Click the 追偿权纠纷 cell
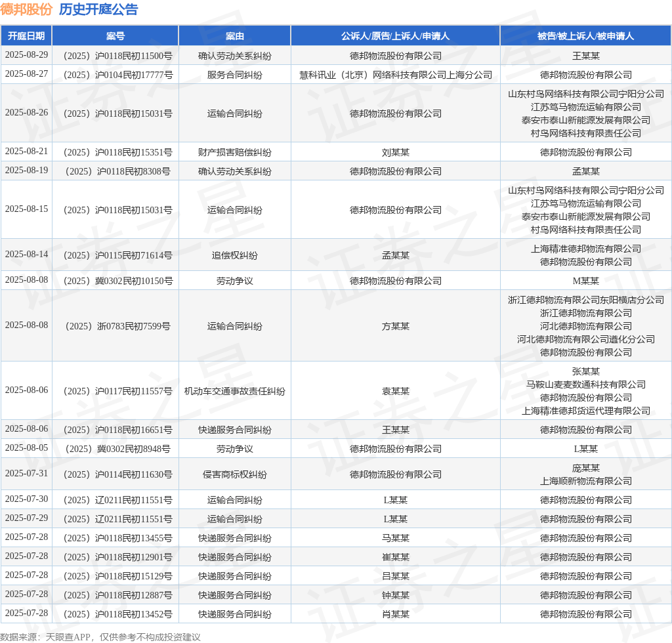The image size is (672, 643). [235, 255]
